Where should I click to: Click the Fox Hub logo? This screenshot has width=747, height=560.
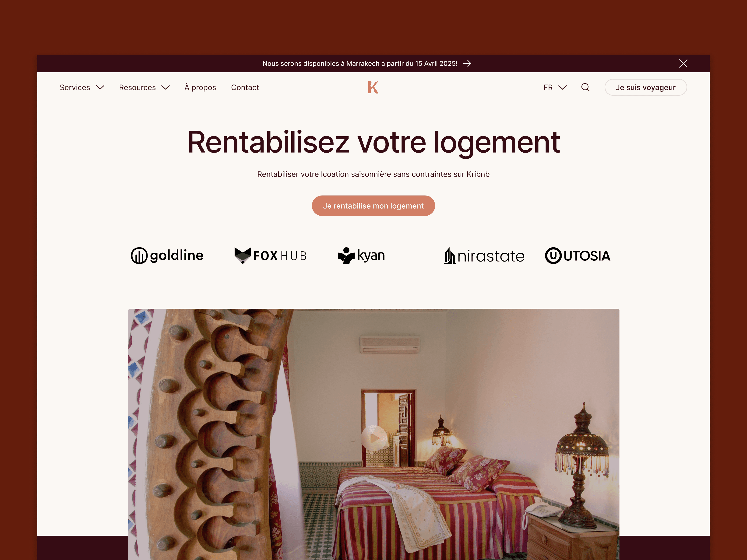pos(271,255)
